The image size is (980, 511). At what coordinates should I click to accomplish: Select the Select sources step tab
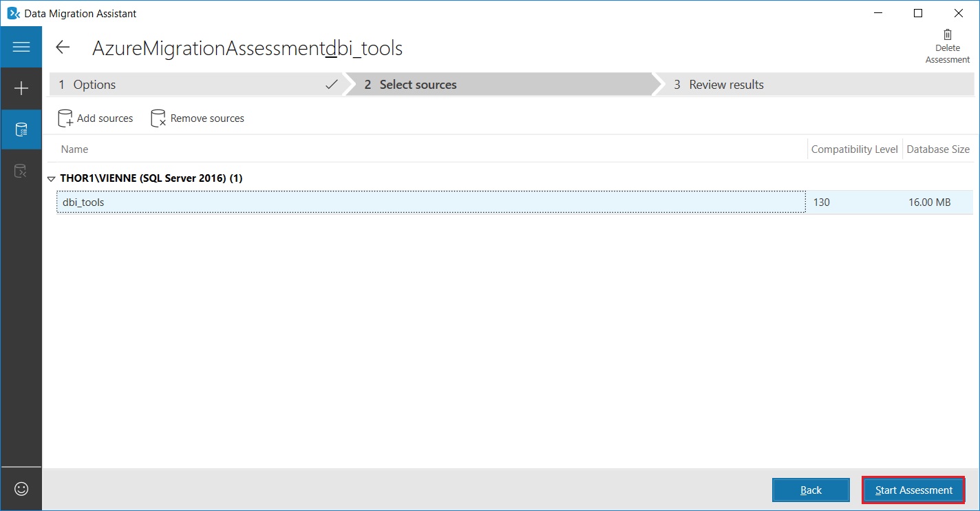[502, 85]
